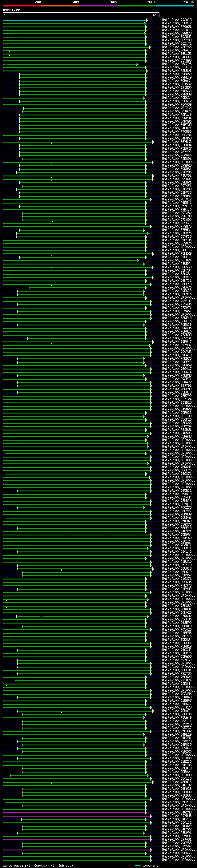Image resolution: width=197 pixels, height=868 pixels.
Task: Open hit UniRef100_Q9SAI5
Action: point(176,20)
